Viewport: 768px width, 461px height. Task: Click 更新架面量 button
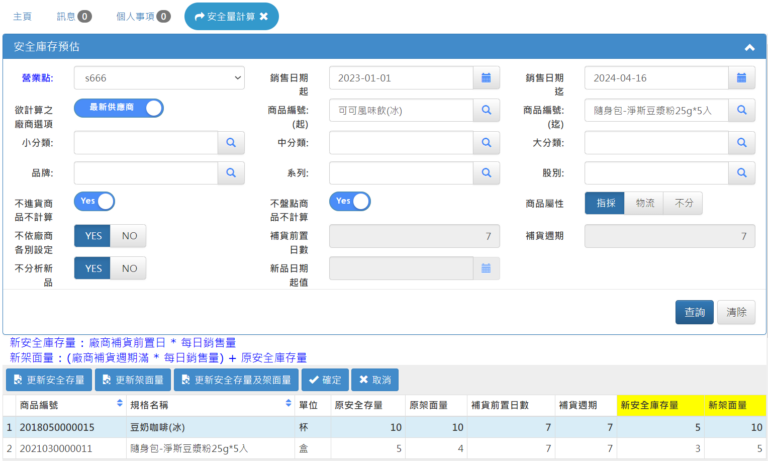tap(133, 380)
